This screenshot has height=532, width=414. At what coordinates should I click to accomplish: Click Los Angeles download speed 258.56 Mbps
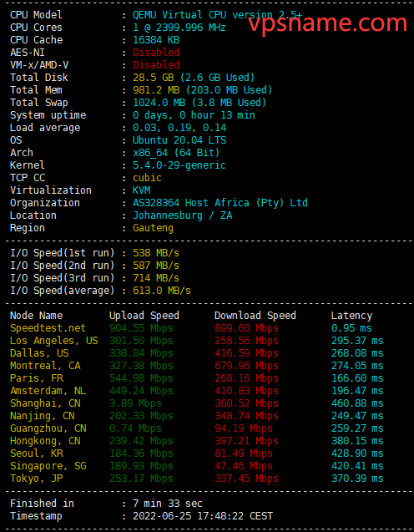click(246, 341)
